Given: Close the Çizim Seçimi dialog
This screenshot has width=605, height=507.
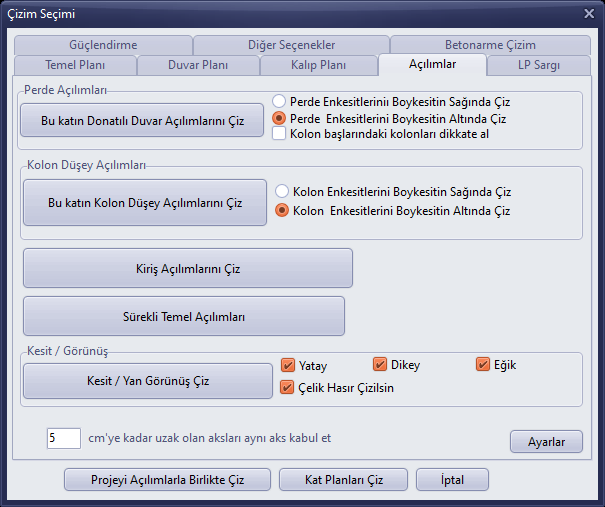Looking at the screenshot, I should point(589,14).
